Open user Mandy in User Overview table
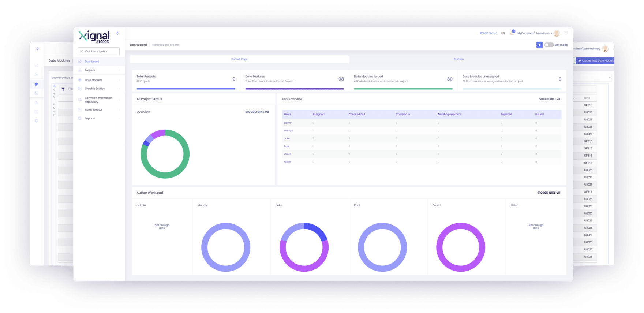 pos(288,131)
